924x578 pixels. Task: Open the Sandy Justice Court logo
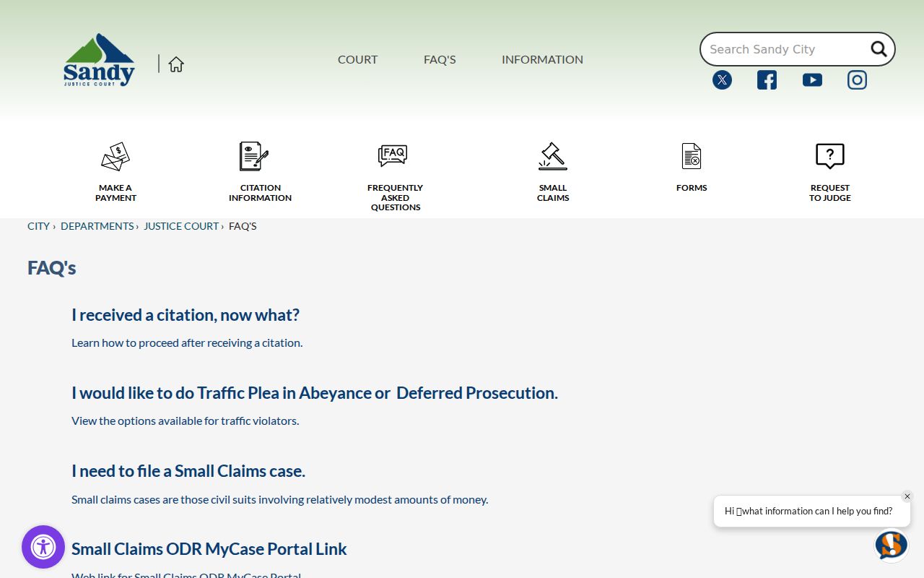(99, 60)
